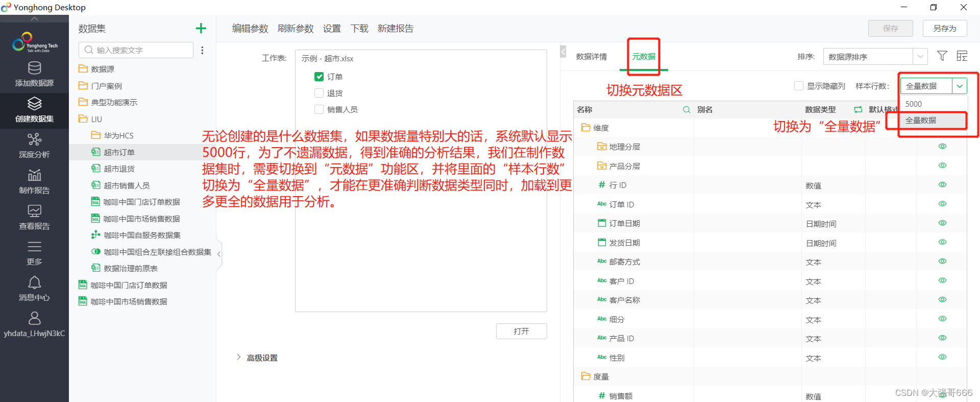This screenshot has width=980, height=402.
Task: Select the 咖啡中国组合左联接组合数据集 dataset
Action: [x=157, y=252]
